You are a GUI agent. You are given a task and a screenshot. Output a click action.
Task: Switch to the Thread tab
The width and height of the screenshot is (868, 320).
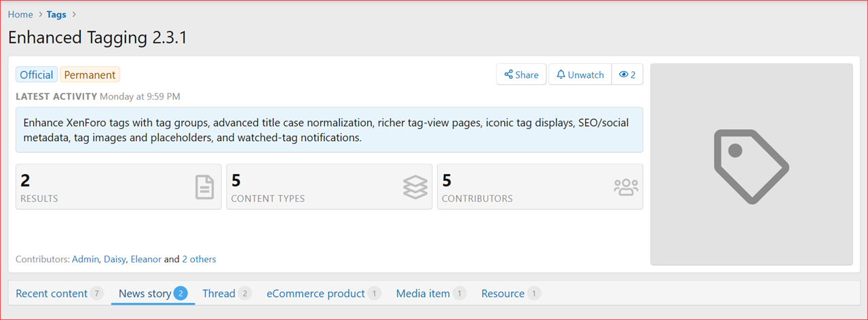click(227, 294)
